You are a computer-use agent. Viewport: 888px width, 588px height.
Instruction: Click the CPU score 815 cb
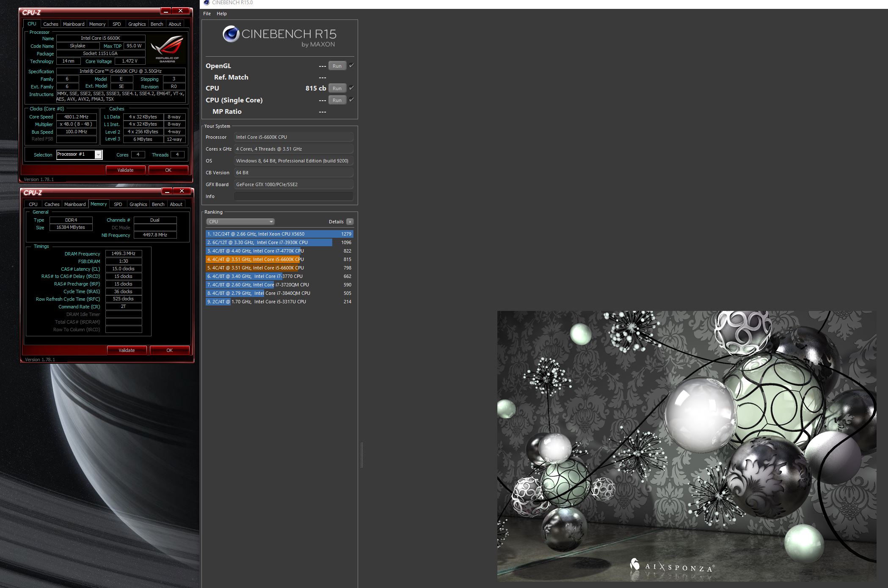click(x=316, y=88)
